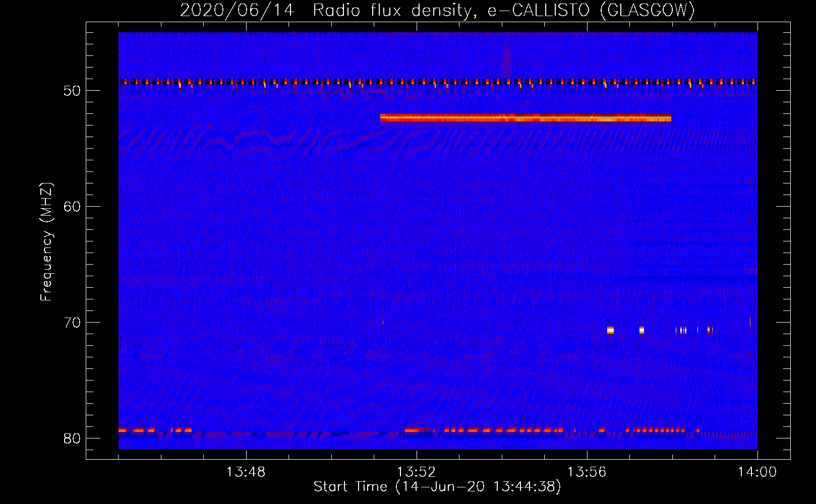Click the 13:56 time tick label
This screenshot has width=816, height=504.
point(587,472)
